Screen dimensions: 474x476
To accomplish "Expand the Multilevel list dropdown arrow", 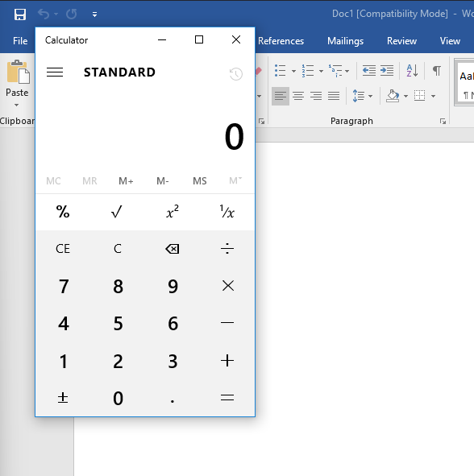I will [347, 72].
